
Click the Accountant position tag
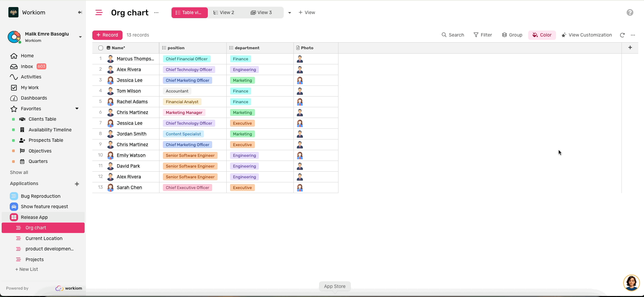pos(177,91)
